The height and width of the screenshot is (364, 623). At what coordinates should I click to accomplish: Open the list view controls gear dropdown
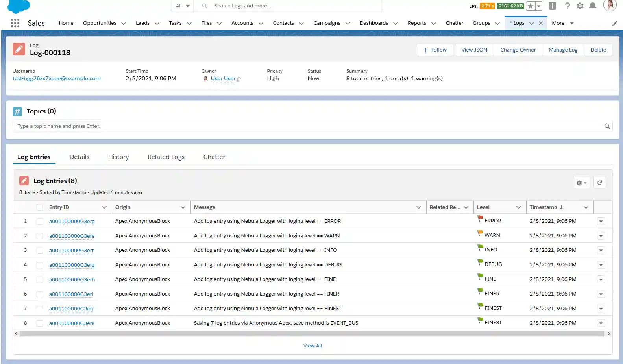[581, 183]
